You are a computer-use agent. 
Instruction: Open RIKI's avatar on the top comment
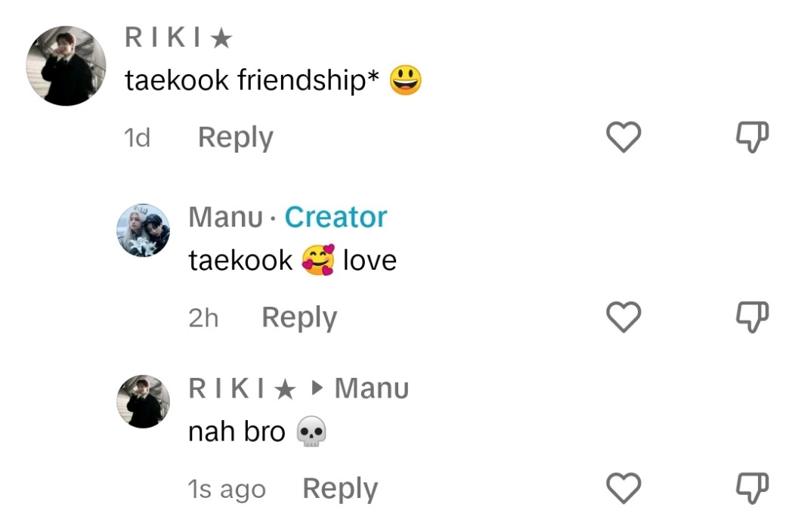tap(66, 66)
